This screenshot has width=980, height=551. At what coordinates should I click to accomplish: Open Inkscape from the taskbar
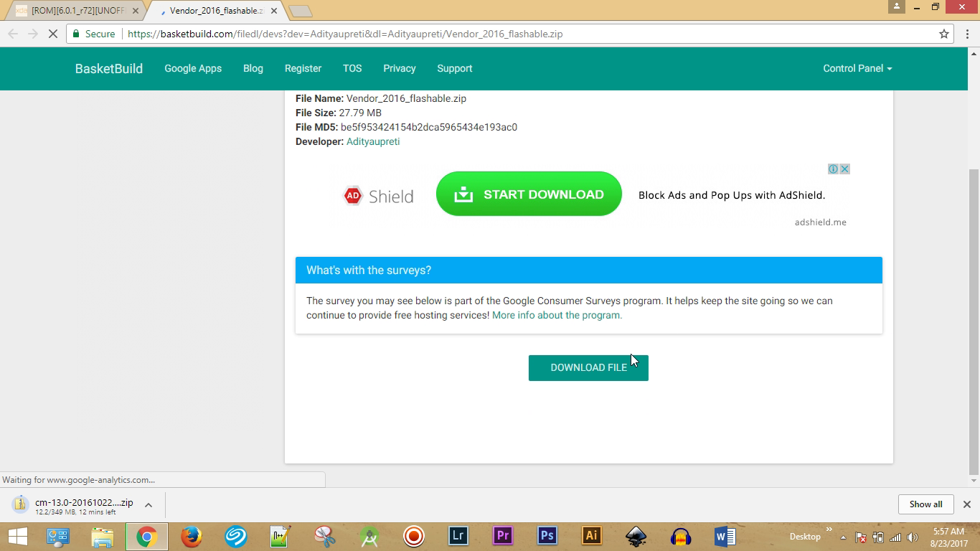pos(636,536)
